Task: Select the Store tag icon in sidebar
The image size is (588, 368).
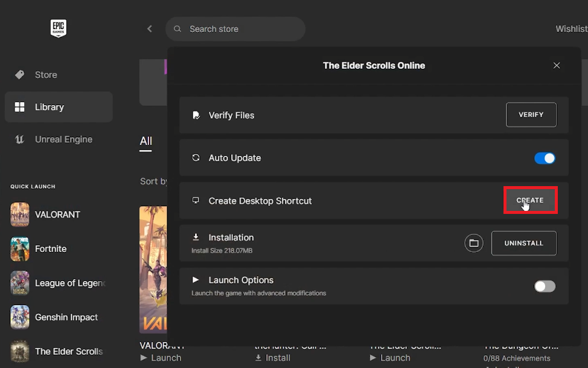Action: coord(21,75)
